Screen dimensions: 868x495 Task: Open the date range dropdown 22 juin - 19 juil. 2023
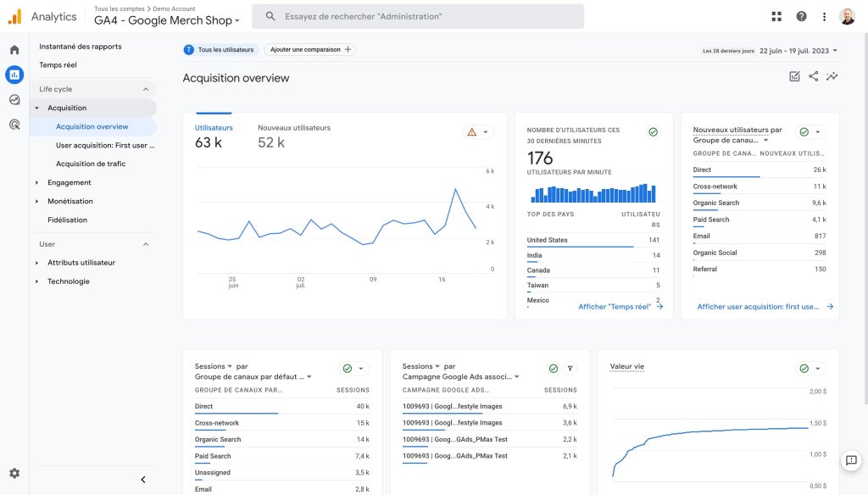pos(798,50)
